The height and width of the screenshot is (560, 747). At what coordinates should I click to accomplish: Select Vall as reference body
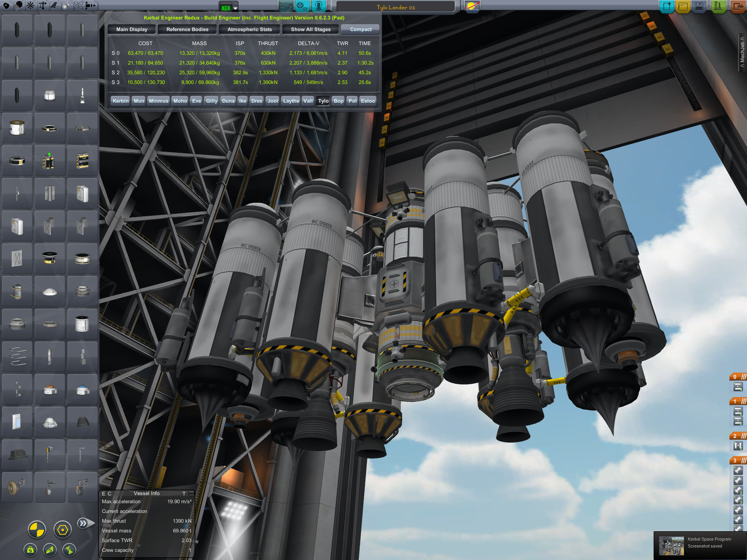[308, 101]
